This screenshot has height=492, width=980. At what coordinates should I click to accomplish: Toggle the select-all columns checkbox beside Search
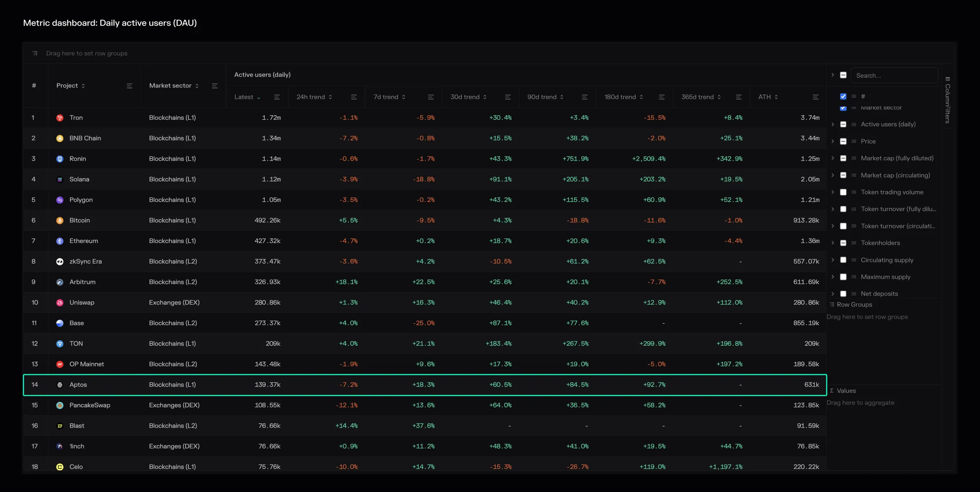coord(843,75)
